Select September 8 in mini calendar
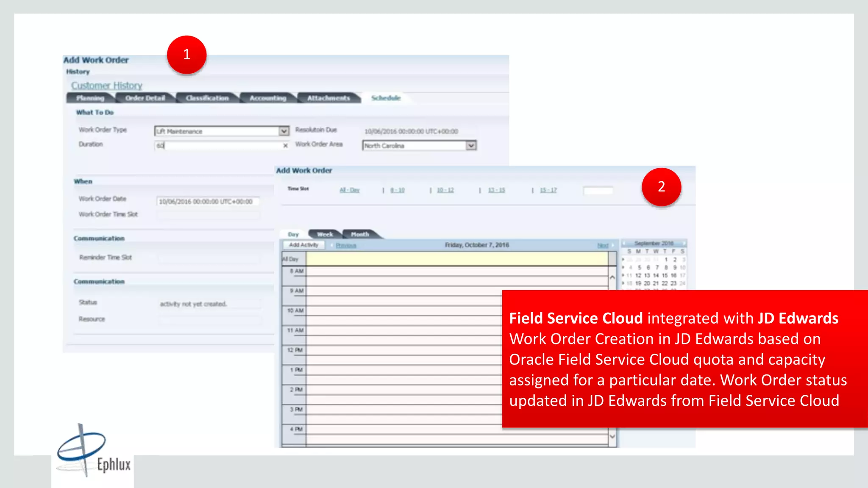This screenshot has width=868, height=488. coord(666,268)
